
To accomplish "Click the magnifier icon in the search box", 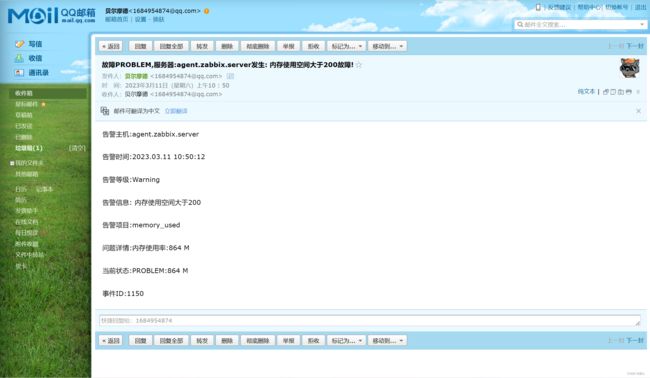I will click(x=520, y=24).
